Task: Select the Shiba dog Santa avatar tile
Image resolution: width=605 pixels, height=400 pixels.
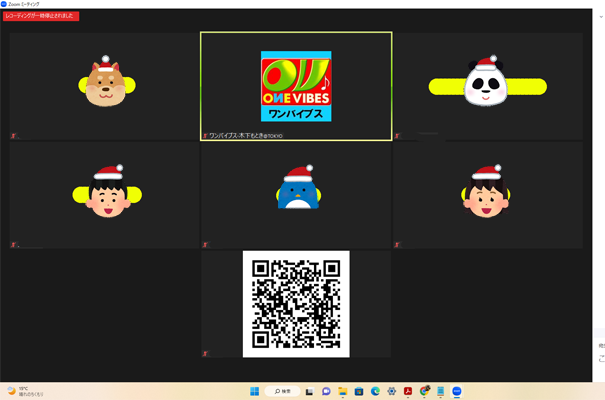Action: [104, 86]
